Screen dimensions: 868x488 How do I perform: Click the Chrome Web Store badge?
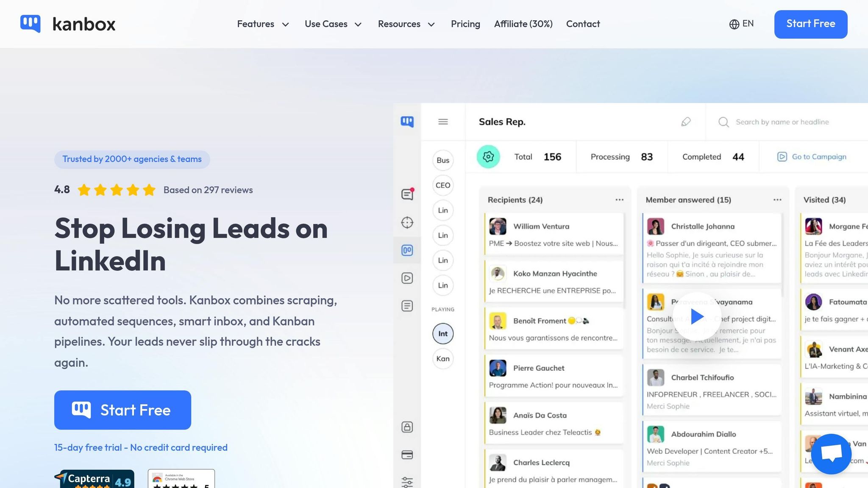pyautogui.click(x=181, y=479)
